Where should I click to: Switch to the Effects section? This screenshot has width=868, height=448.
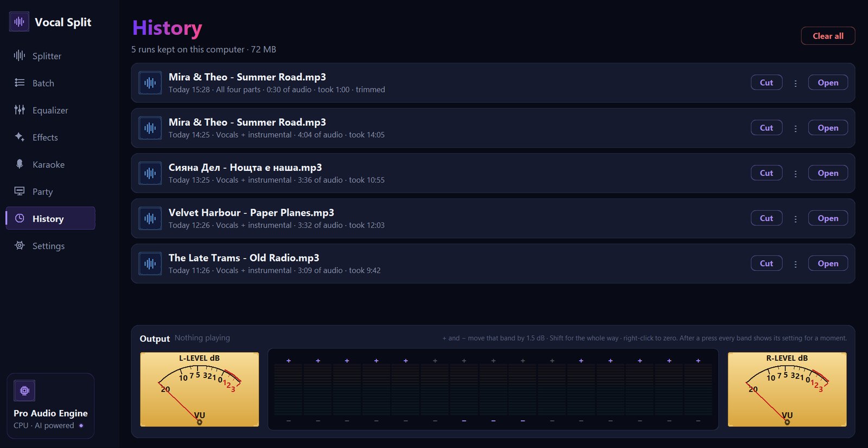tap(50, 137)
